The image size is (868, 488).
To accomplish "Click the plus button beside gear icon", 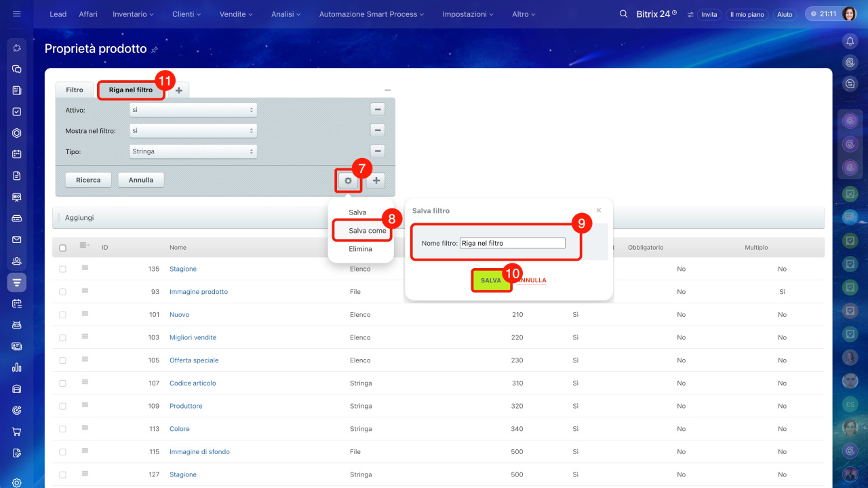I will [x=376, y=181].
